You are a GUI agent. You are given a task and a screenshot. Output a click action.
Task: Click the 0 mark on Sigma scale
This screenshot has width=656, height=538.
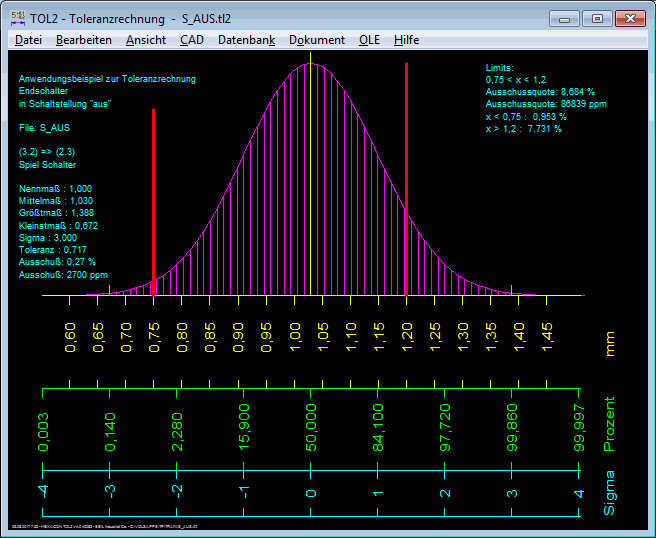[311, 494]
